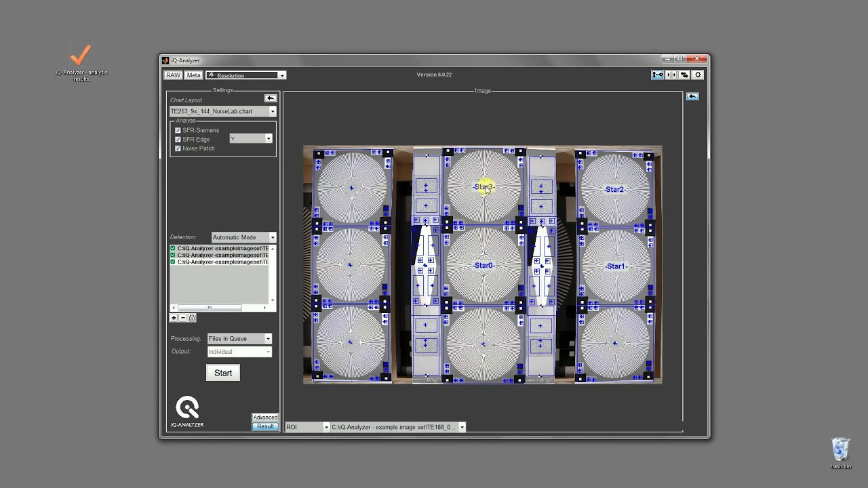The width and height of the screenshot is (868, 488).
Task: Select the Star1 region in the chart
Action: 615,266
